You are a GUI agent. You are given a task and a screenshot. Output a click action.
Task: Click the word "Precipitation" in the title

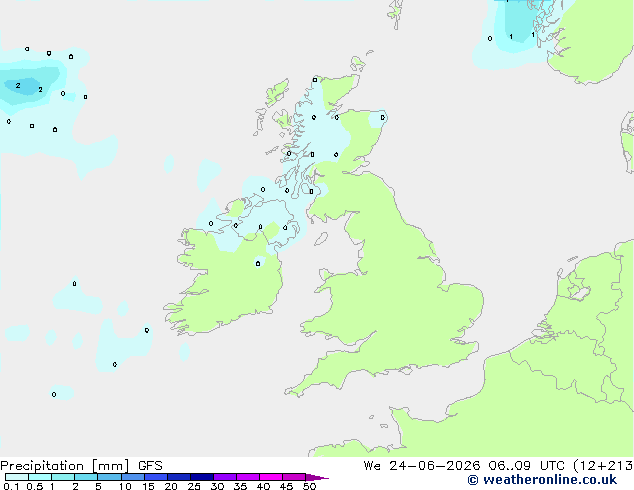(x=42, y=466)
